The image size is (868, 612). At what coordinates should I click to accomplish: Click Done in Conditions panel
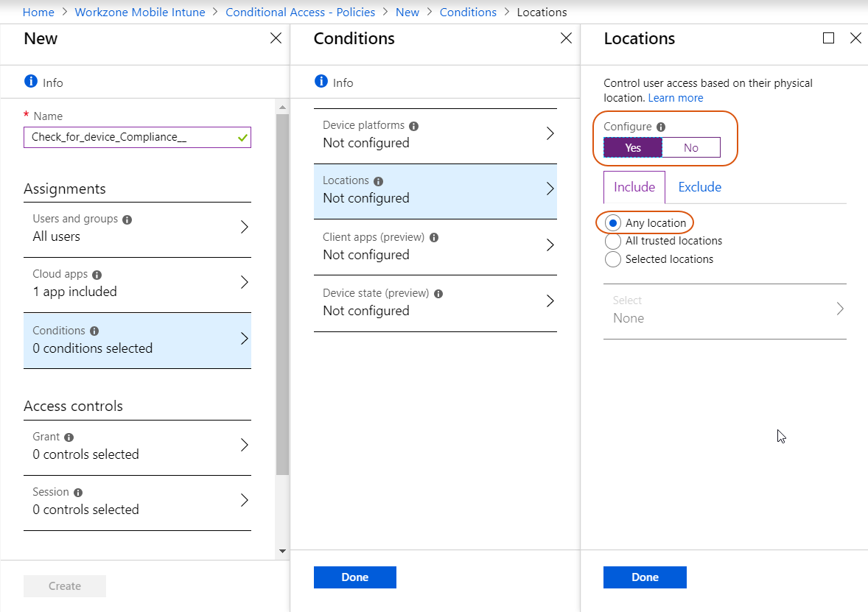point(355,577)
